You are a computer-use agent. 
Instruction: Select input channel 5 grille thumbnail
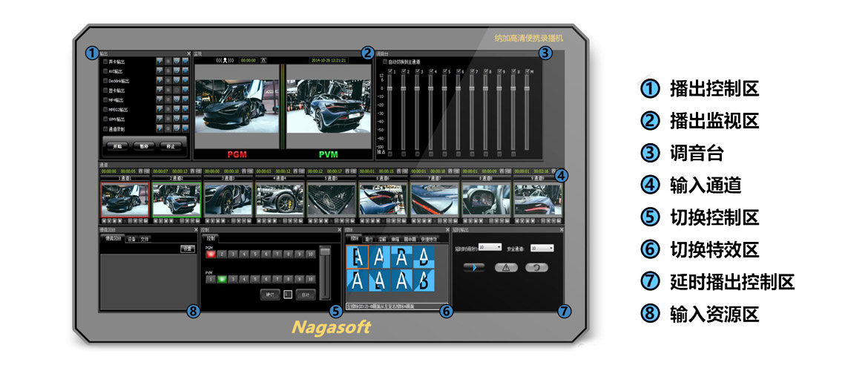tap(331, 200)
